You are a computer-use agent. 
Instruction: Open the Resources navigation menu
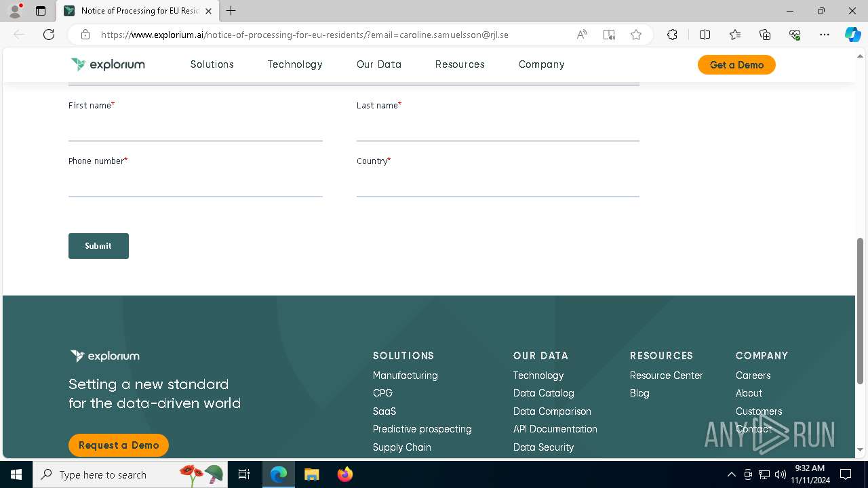pyautogui.click(x=460, y=64)
